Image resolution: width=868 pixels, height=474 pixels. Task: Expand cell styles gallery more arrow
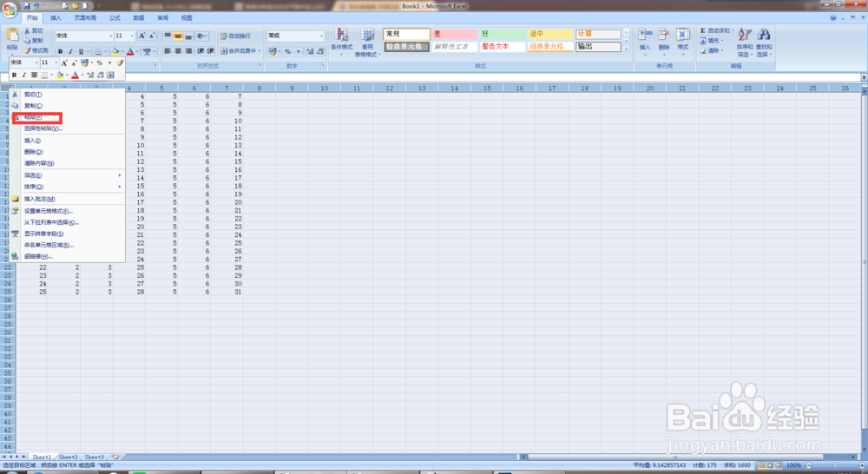pyautogui.click(x=627, y=49)
